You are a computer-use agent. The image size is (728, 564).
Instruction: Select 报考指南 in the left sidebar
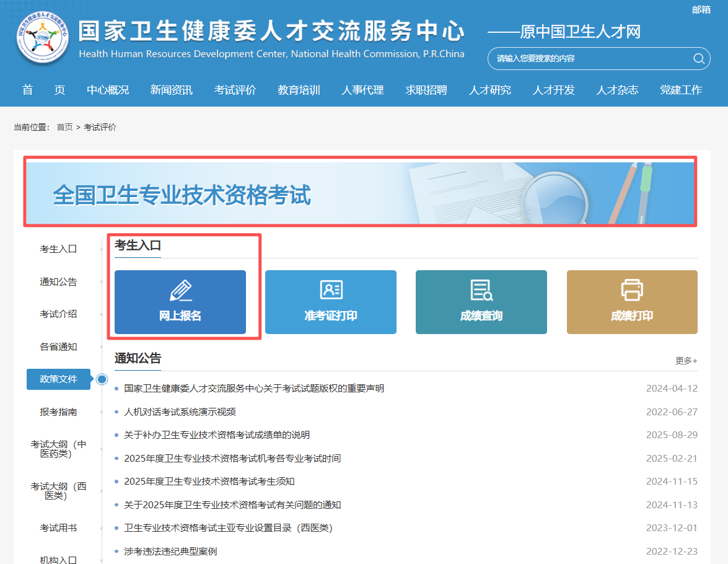pyautogui.click(x=58, y=412)
